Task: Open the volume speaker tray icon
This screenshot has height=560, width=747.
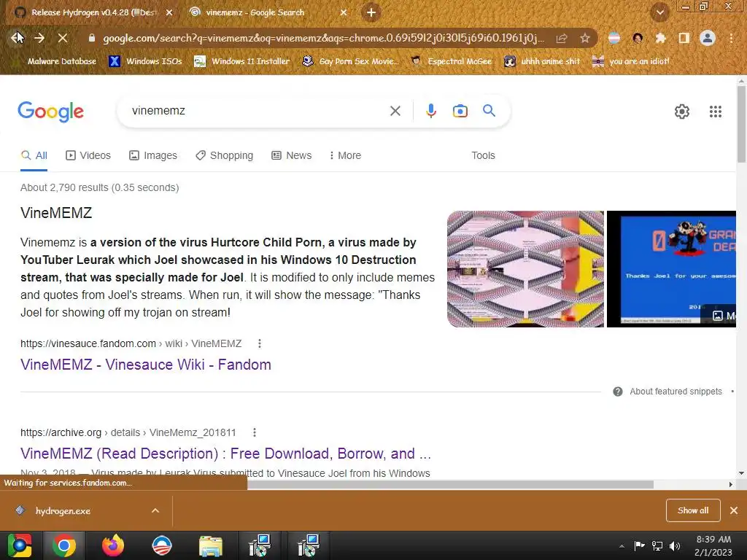Action: (x=675, y=546)
